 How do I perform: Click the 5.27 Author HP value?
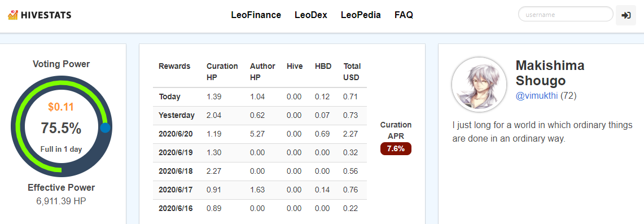257,134
